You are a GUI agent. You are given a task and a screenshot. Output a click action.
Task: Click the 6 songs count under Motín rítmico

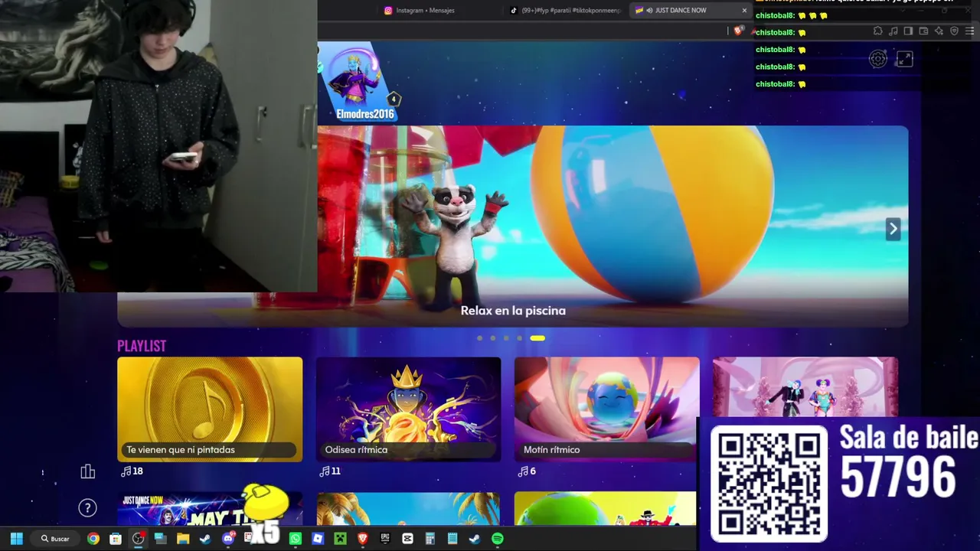pyautogui.click(x=528, y=471)
